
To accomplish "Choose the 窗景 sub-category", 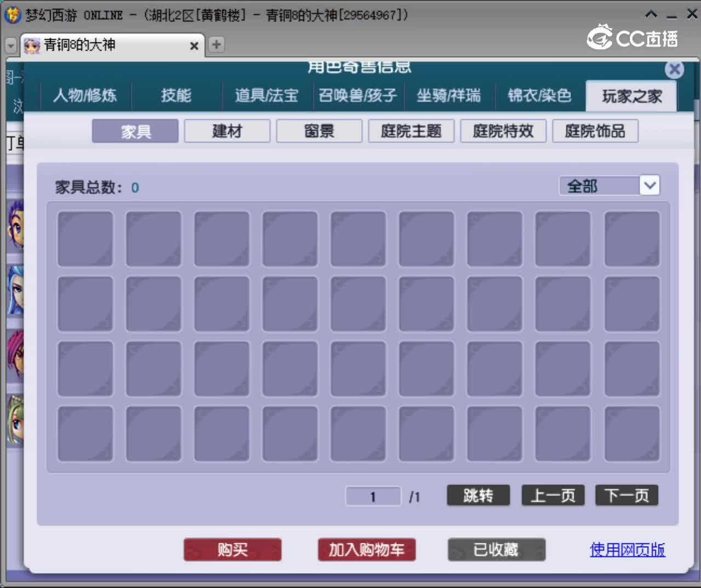I will click(x=319, y=131).
